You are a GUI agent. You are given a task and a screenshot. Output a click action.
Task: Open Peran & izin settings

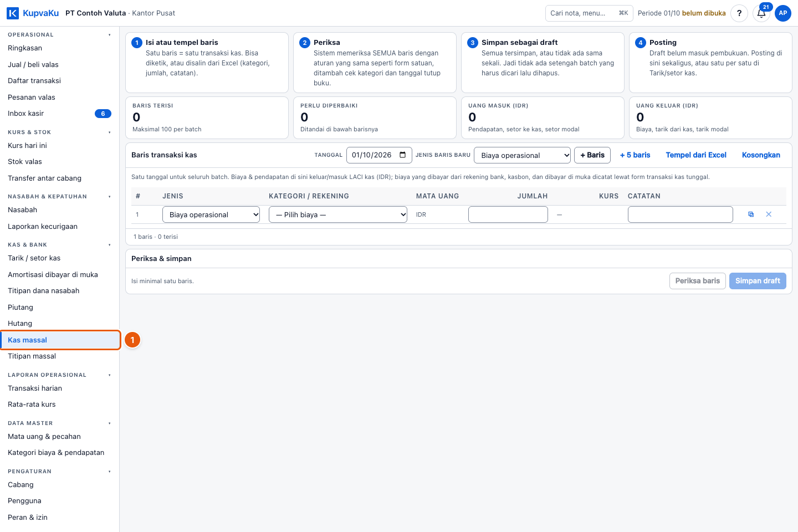tap(60, 517)
